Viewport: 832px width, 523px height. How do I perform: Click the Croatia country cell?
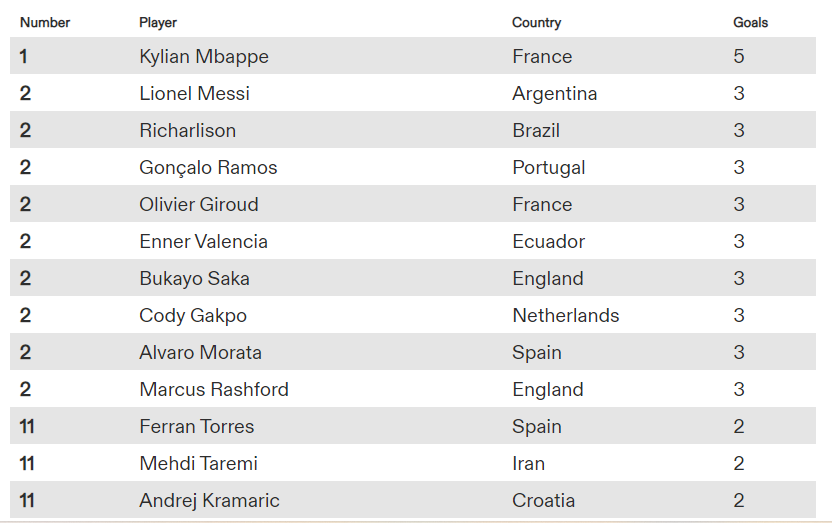click(543, 501)
